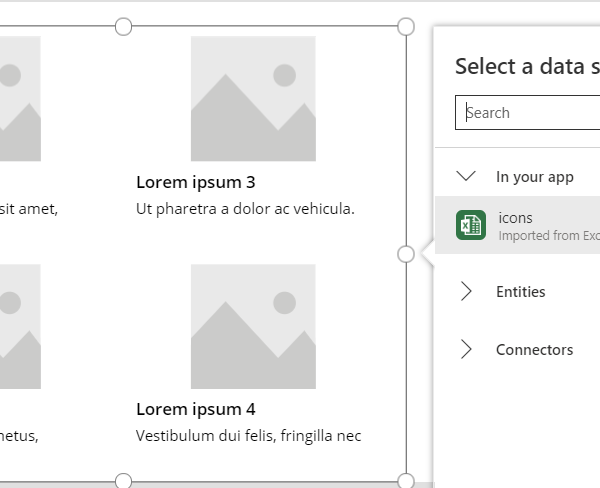This screenshot has height=488, width=600.
Task: Click in the data source Search field
Action: [x=527, y=113]
